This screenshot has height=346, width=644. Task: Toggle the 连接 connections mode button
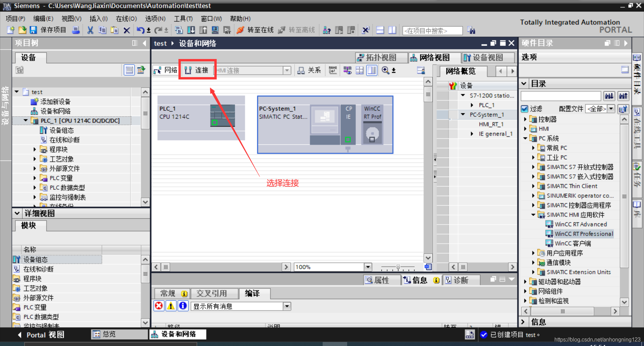tap(197, 70)
